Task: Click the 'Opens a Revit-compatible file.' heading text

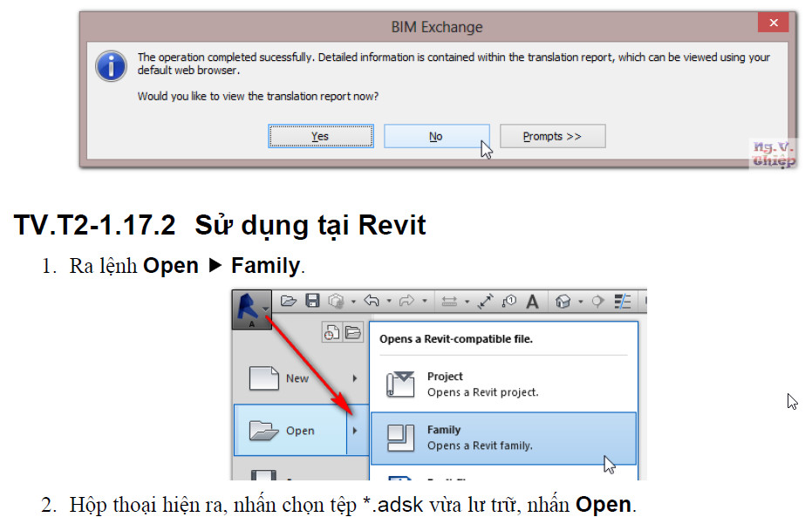Action: [455, 339]
